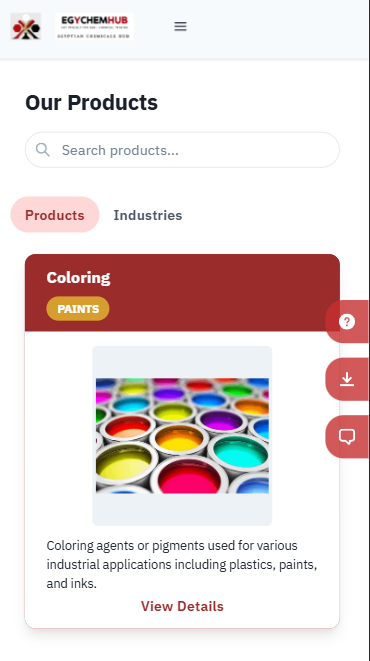Focus the Search products field
The image size is (370, 661).
click(182, 150)
